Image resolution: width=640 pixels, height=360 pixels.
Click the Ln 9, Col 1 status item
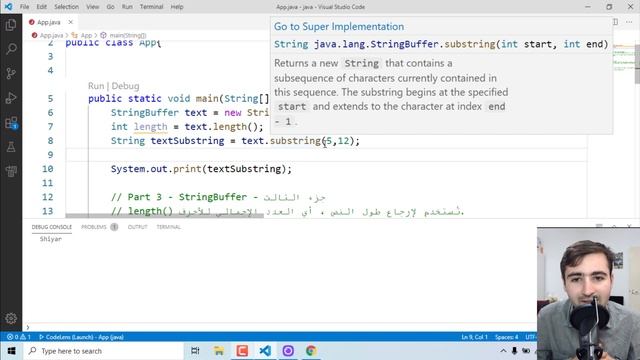[474, 337]
